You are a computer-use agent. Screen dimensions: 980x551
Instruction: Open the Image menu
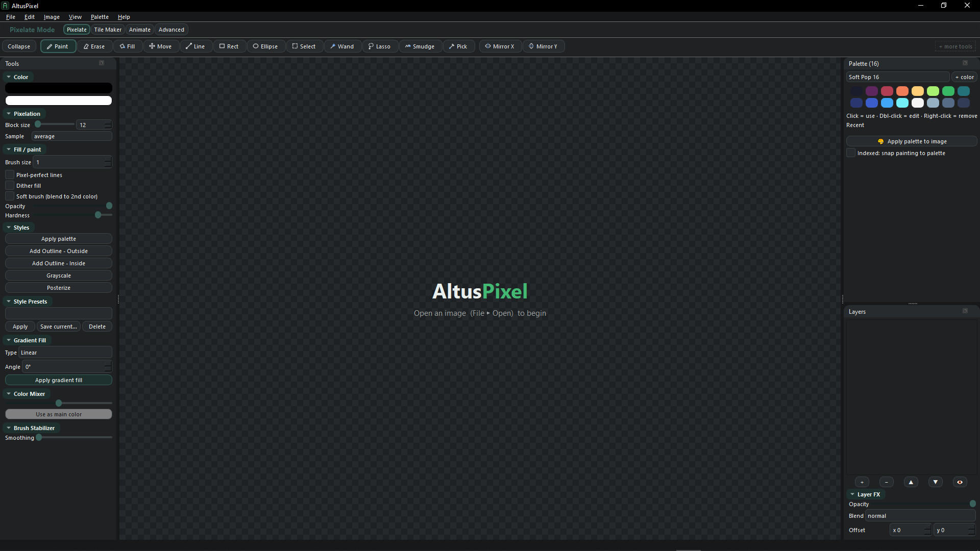point(52,17)
